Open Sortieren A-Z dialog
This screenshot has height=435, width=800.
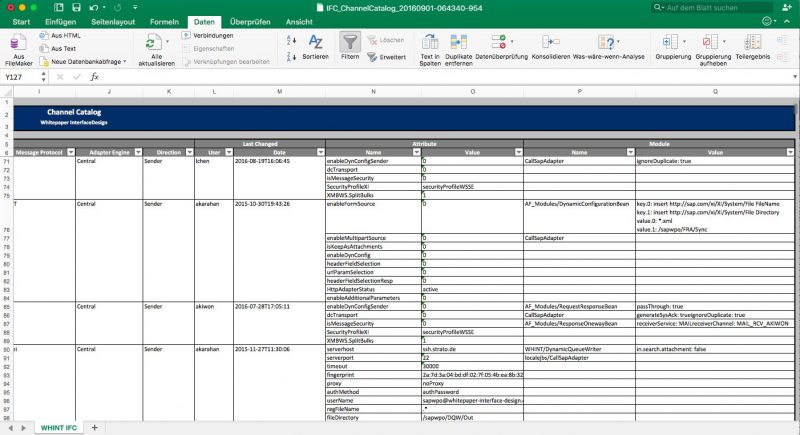[315, 42]
